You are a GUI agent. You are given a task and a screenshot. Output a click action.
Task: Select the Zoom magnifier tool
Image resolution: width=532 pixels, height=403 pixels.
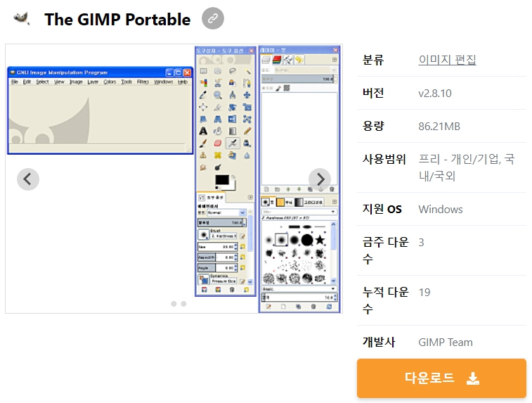pyautogui.click(x=218, y=95)
